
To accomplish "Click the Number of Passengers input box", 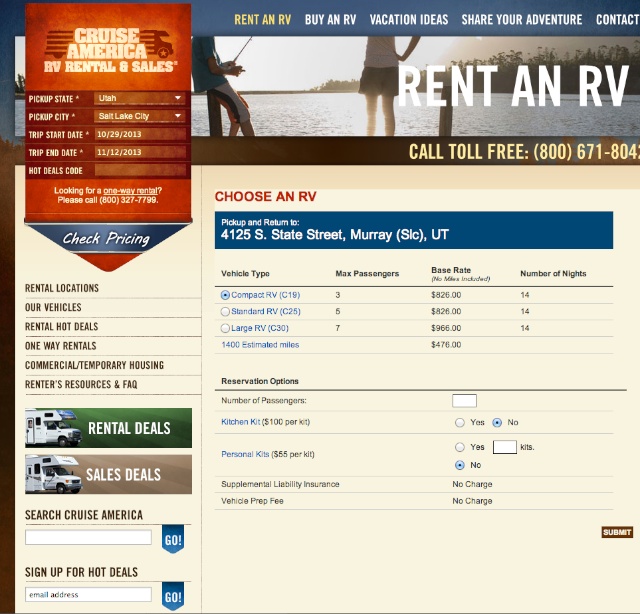I will pyautogui.click(x=464, y=401).
